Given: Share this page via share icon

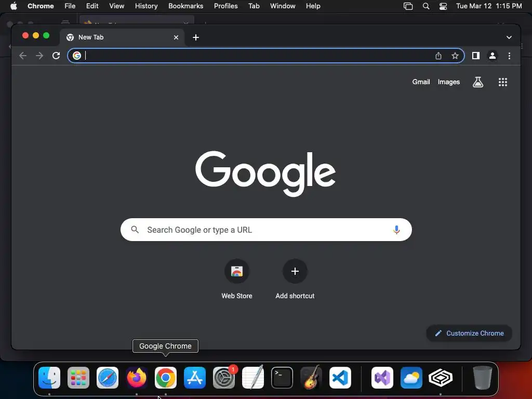Looking at the screenshot, I should [x=438, y=56].
